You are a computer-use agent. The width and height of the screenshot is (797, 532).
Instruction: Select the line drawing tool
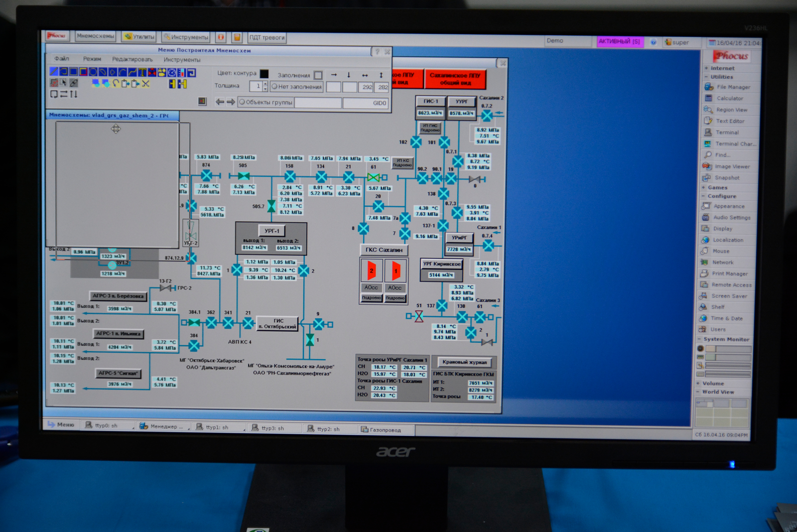point(54,72)
